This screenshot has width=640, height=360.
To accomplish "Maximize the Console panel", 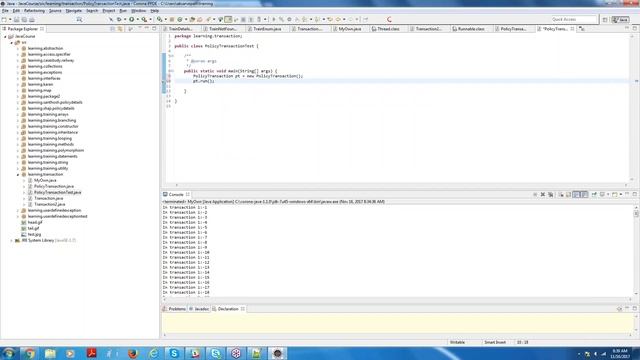I will coord(635,194).
